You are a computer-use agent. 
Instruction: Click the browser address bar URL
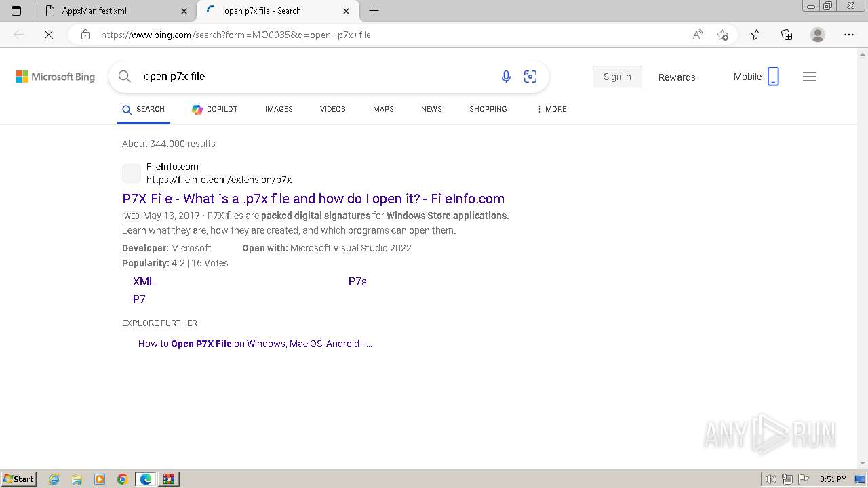[x=236, y=35]
